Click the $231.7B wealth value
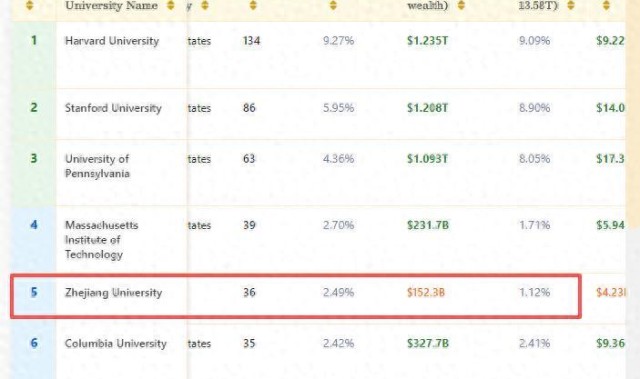640x379 pixels. pyautogui.click(x=428, y=225)
